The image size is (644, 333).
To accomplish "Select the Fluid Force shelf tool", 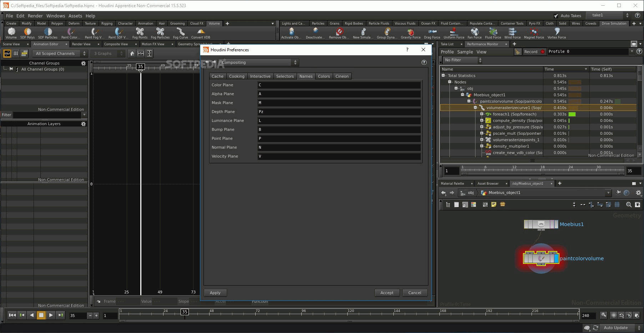I will click(493, 33).
